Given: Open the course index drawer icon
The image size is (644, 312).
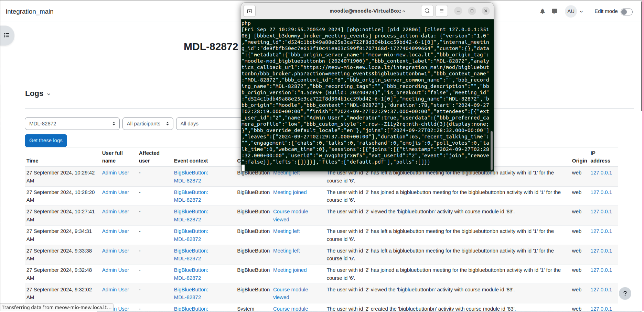Looking at the screenshot, I should (x=7, y=35).
